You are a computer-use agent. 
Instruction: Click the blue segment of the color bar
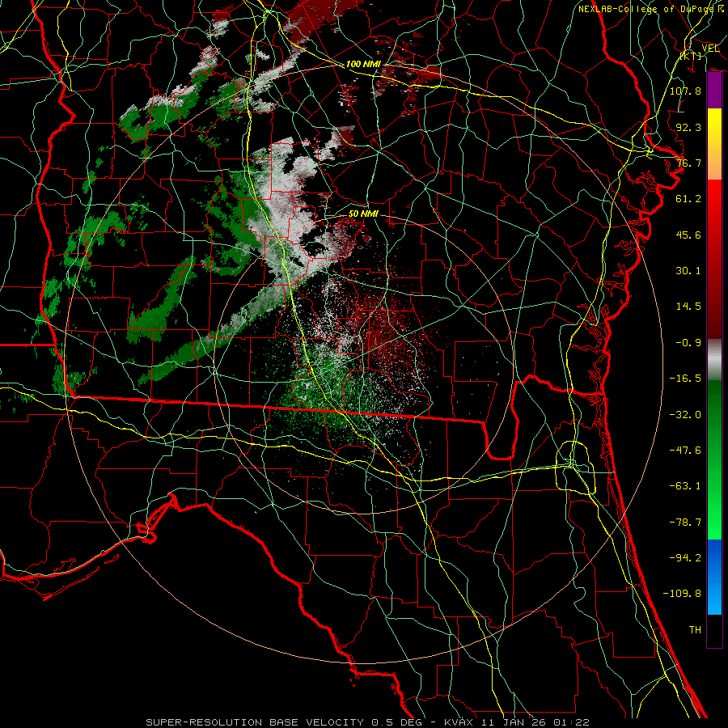[x=714, y=577]
